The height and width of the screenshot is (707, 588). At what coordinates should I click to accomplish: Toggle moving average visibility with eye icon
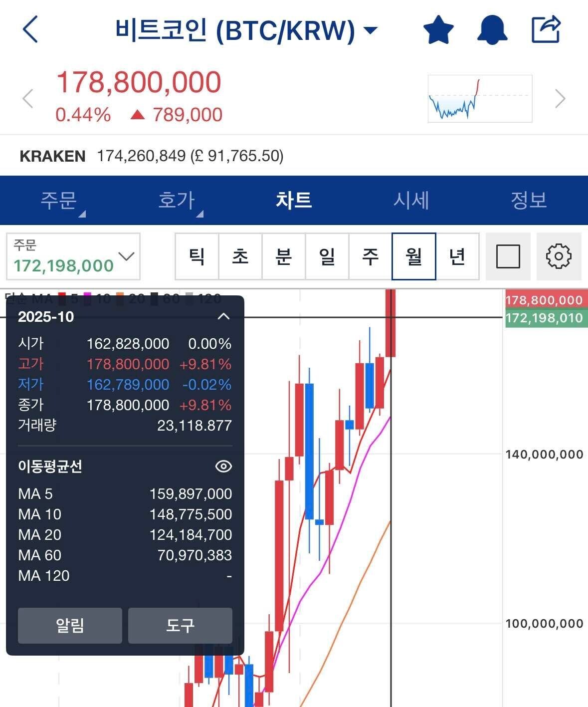pos(223,466)
